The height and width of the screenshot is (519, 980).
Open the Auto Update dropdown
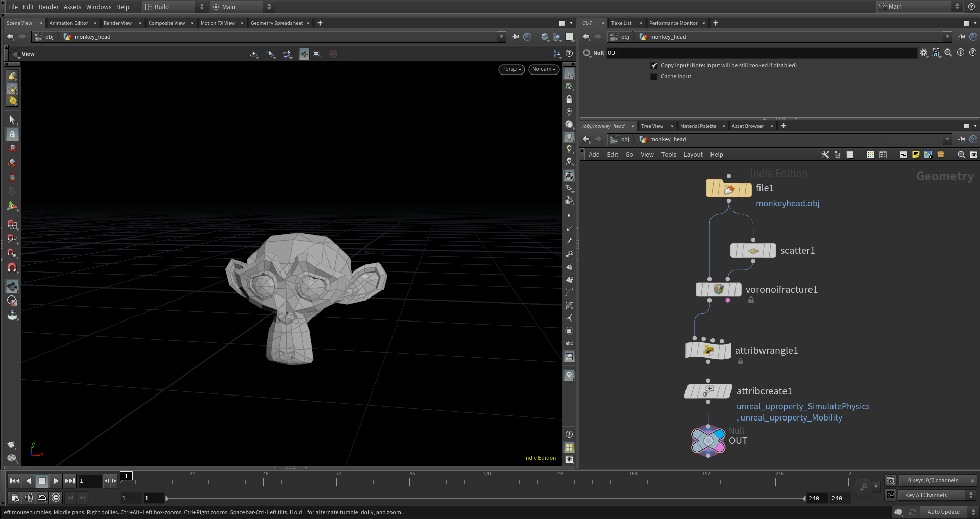(x=949, y=512)
